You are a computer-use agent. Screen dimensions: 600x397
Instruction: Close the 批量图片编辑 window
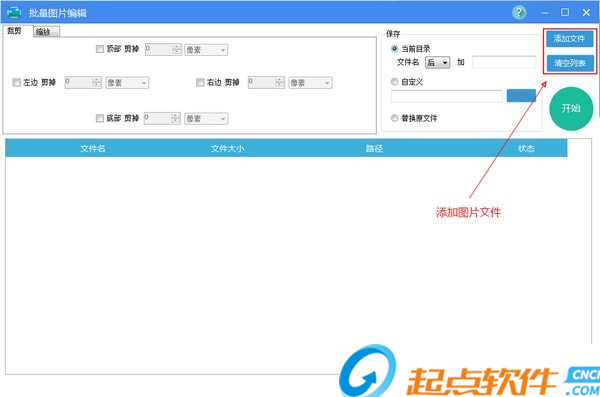586,13
